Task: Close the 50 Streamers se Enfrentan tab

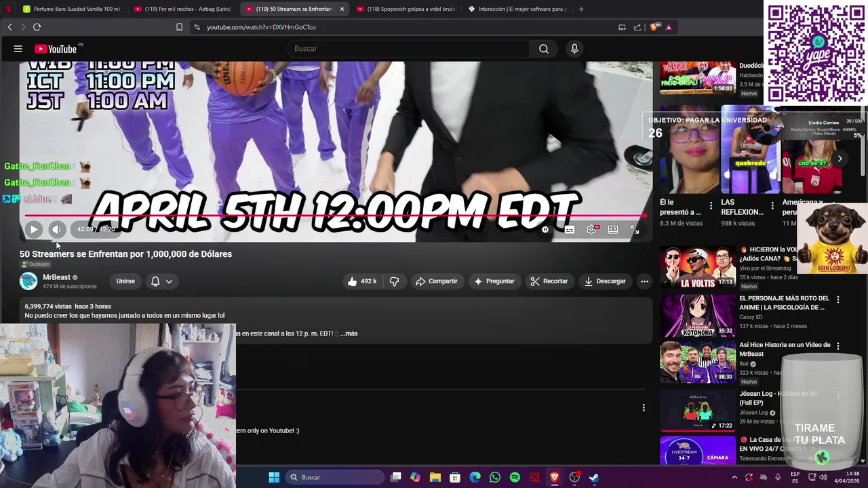Action: 342,9
